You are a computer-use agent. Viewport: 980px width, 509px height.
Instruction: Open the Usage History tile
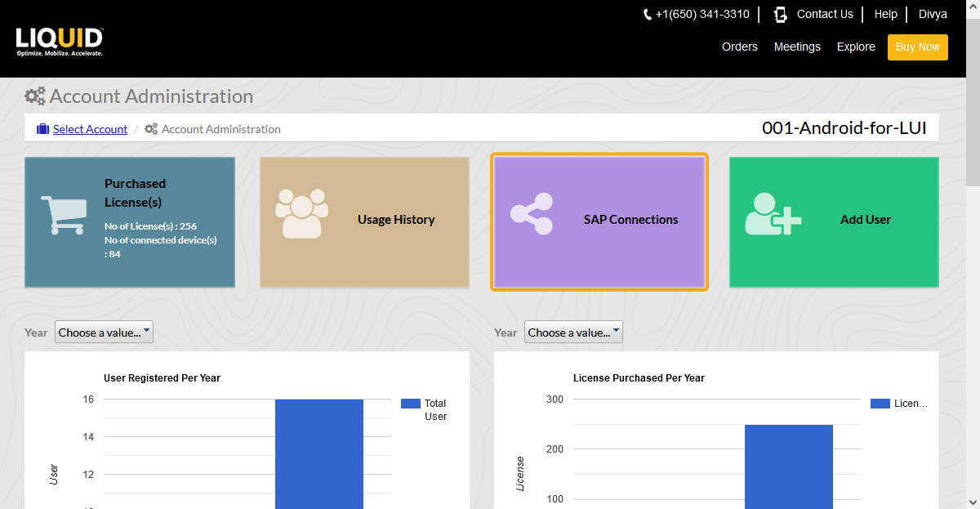click(x=364, y=222)
